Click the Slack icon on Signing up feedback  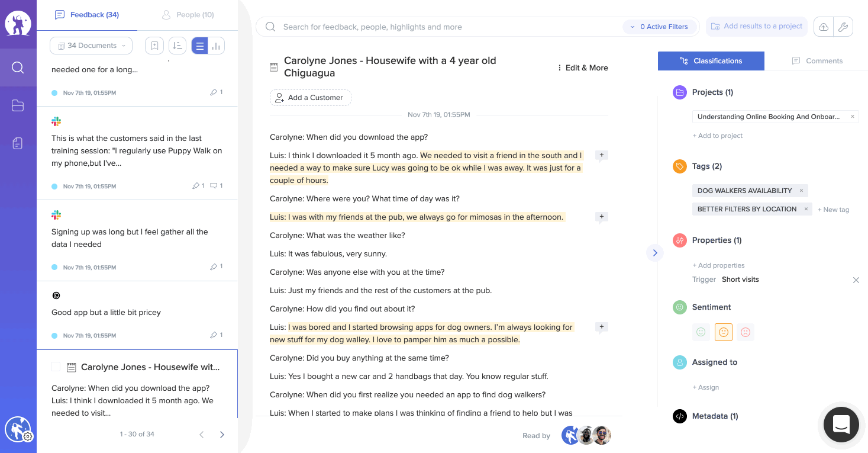(x=56, y=215)
